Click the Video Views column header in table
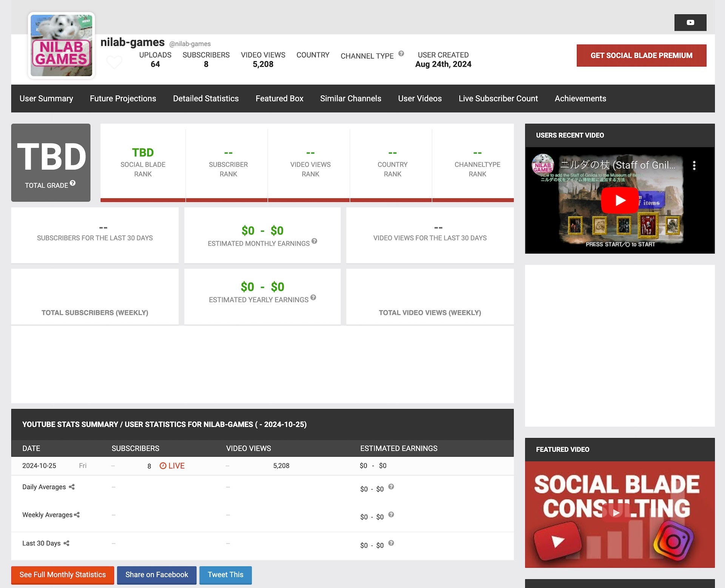This screenshot has height=588, width=725. (x=248, y=448)
